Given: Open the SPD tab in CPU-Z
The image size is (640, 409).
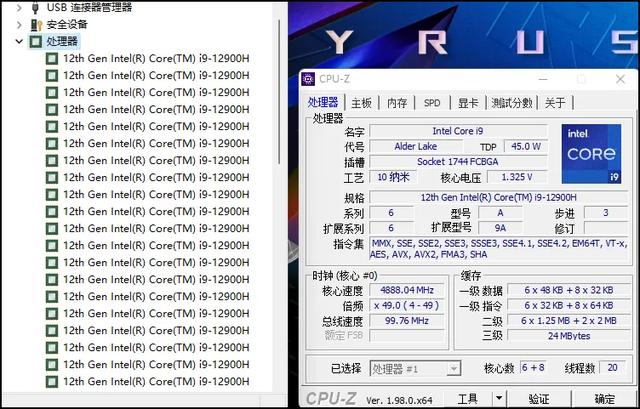Looking at the screenshot, I should [x=432, y=103].
